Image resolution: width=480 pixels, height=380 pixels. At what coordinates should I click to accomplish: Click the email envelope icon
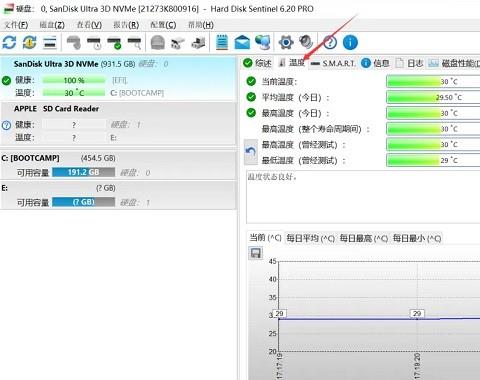(x=242, y=43)
